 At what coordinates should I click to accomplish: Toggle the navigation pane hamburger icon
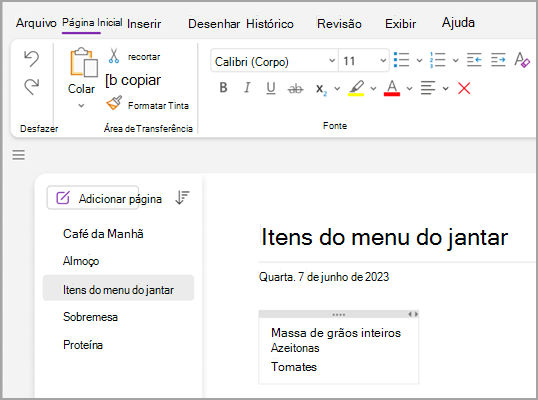19,155
